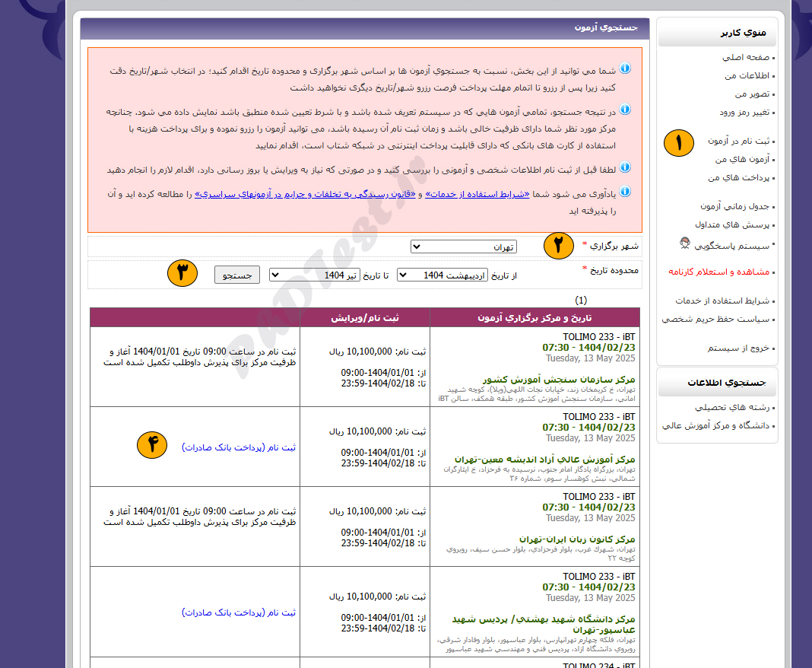
Task: Click the page number (1) above the table
Action: pyautogui.click(x=581, y=300)
